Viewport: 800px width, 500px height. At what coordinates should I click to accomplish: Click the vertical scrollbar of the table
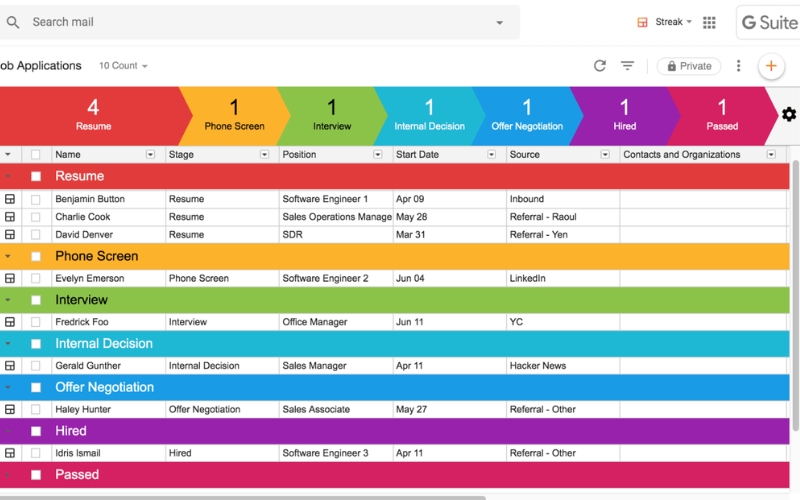(795, 296)
